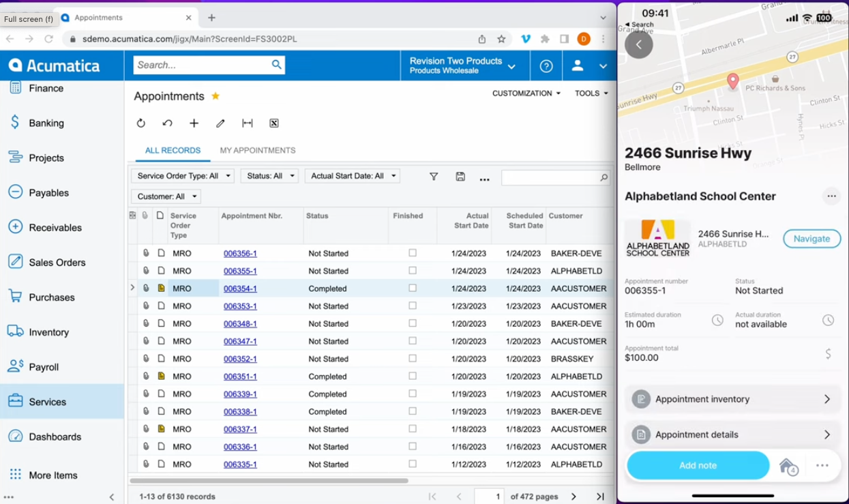849x504 pixels.
Task: Check Finished box for appointment 006352-1
Action: pos(413,359)
